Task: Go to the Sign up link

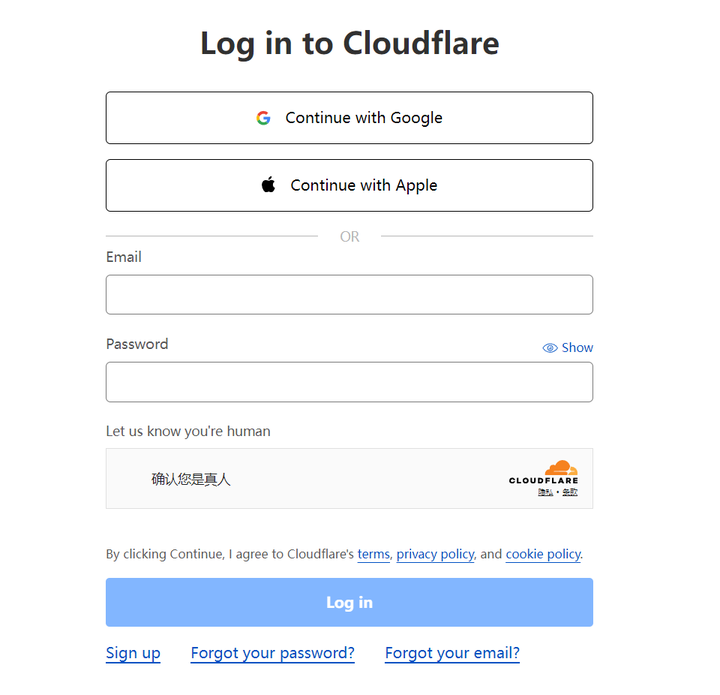Action: [x=133, y=653]
